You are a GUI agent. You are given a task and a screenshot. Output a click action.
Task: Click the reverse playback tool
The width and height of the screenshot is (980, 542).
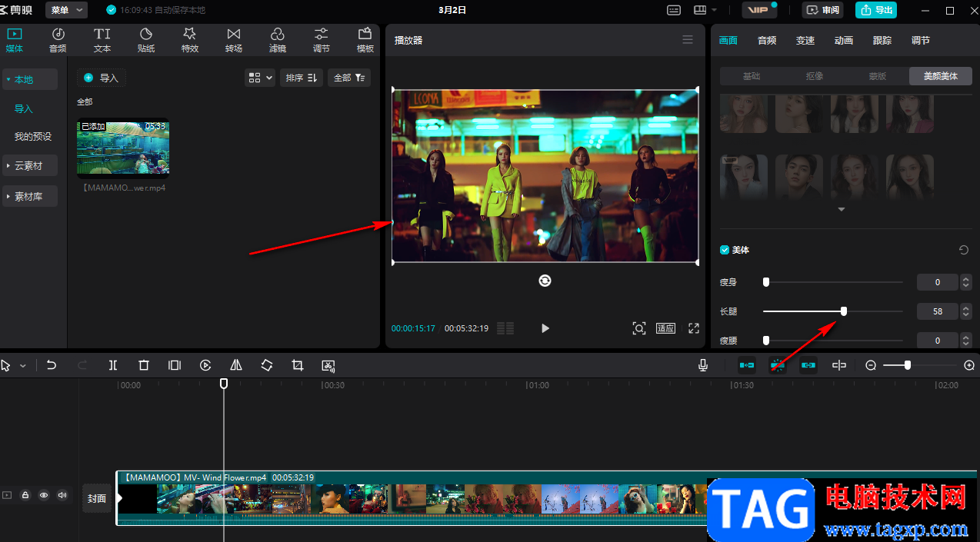205,366
